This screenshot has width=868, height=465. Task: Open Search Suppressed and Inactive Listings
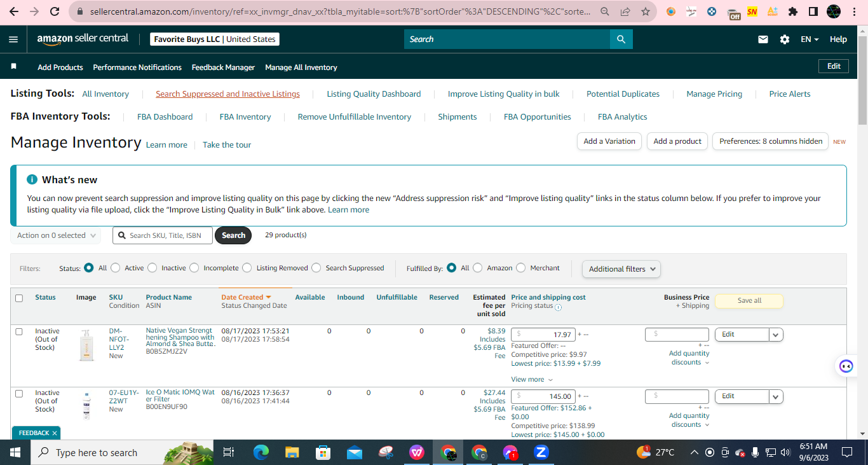pyautogui.click(x=227, y=94)
